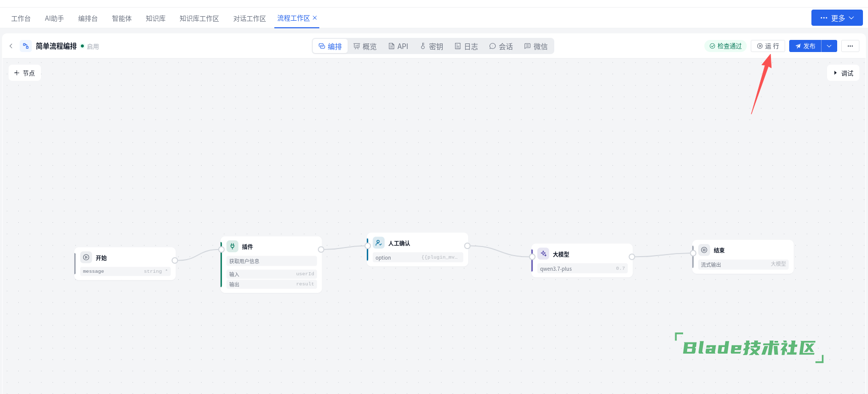Click the workflow icon next to 简单流程编排

(x=26, y=46)
